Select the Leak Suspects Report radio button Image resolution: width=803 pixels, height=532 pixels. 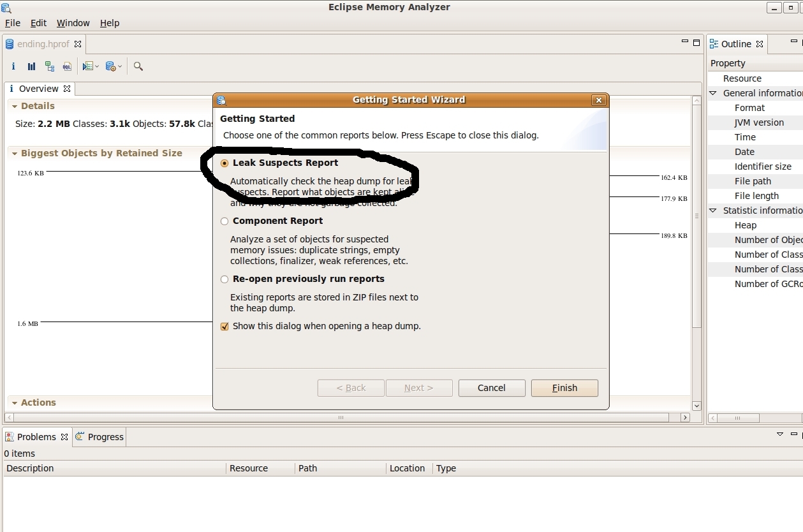click(224, 163)
